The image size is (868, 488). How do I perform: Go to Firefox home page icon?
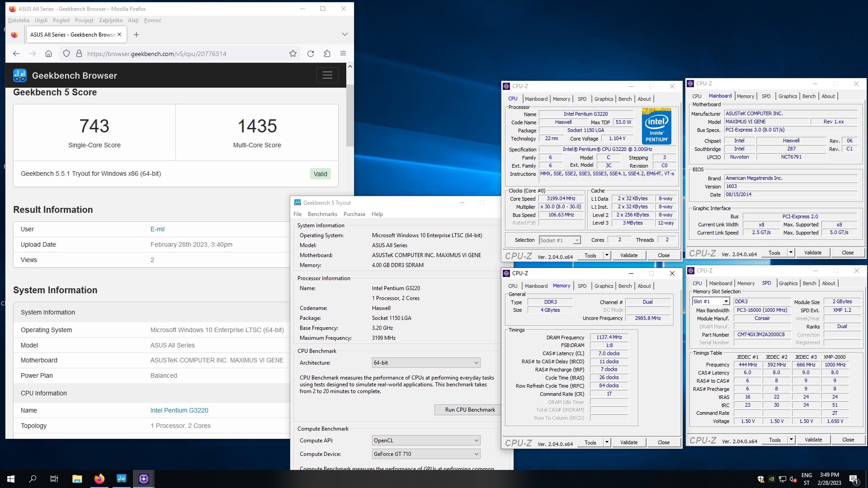pos(48,53)
